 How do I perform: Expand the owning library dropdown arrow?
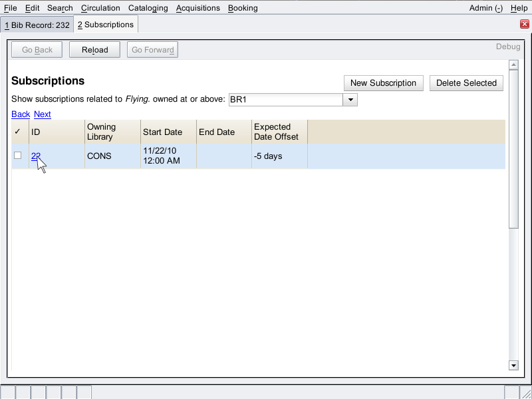coord(350,100)
